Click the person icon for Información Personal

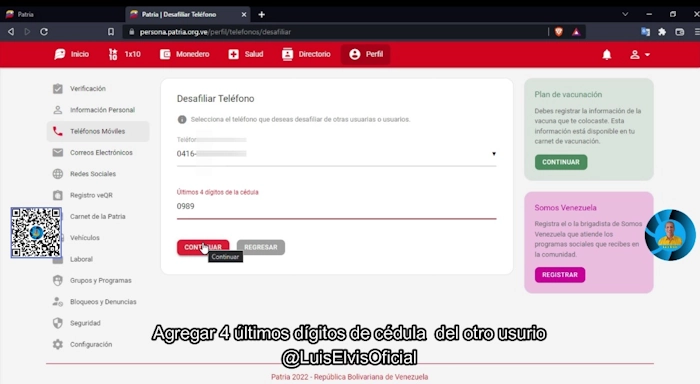pyautogui.click(x=58, y=110)
